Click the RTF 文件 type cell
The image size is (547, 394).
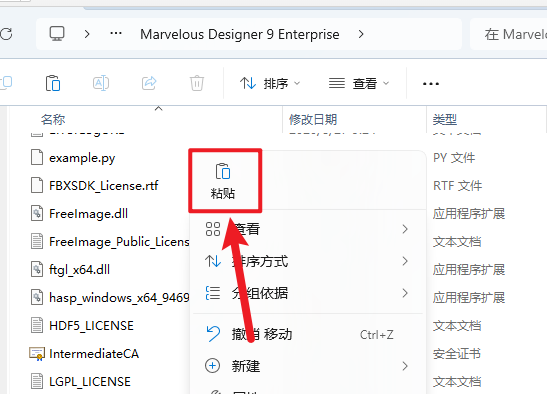pos(457,186)
